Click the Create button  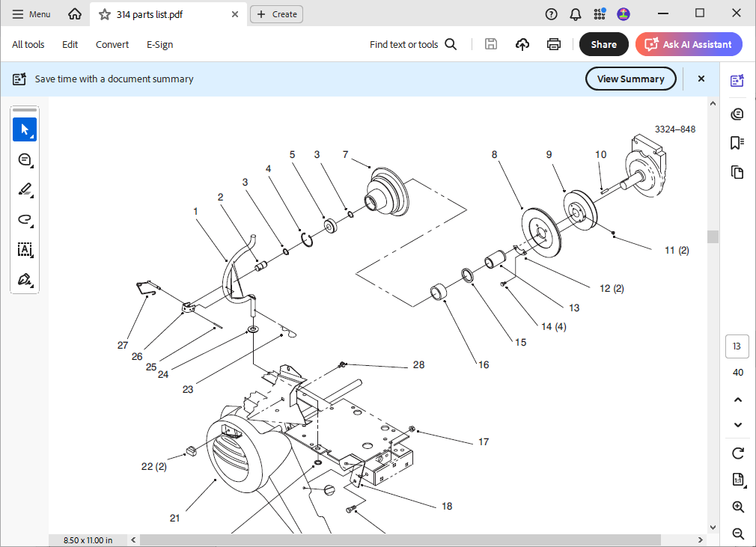[277, 14]
